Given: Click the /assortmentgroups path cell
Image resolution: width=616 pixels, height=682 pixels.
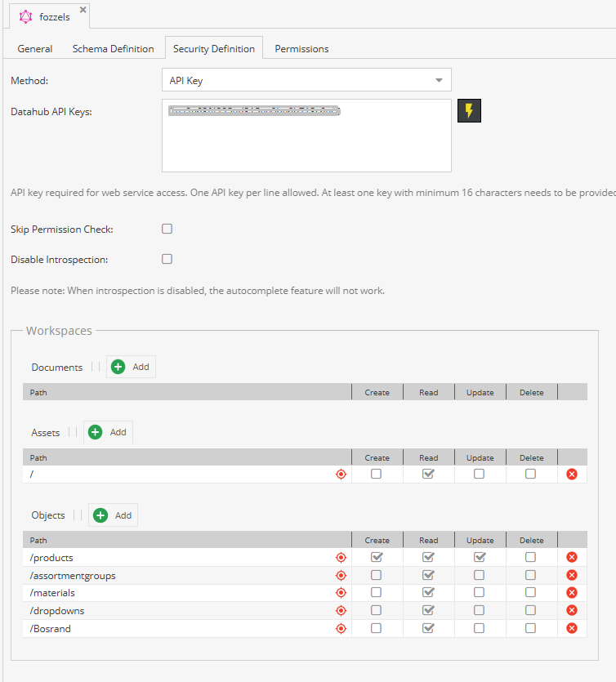Looking at the screenshot, I should pyautogui.click(x=187, y=576).
